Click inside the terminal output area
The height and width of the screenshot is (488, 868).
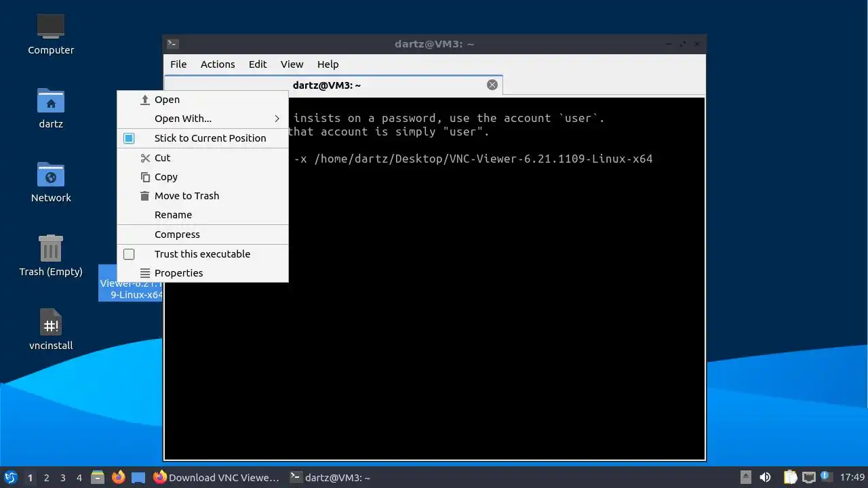tap(434, 279)
